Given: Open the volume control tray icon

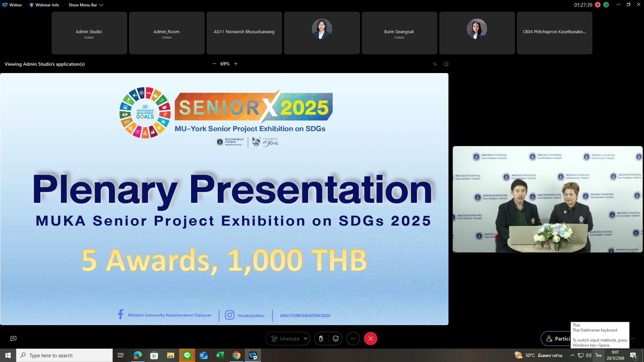Looking at the screenshot, I should point(589,355).
